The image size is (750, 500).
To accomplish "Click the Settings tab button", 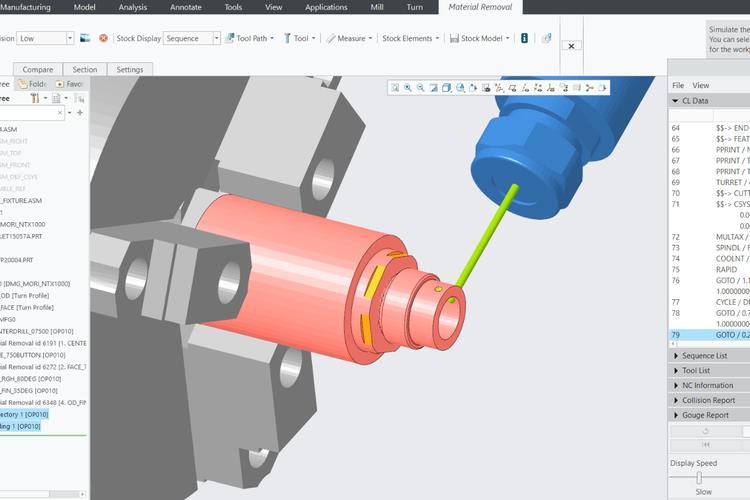I will click(x=129, y=70).
